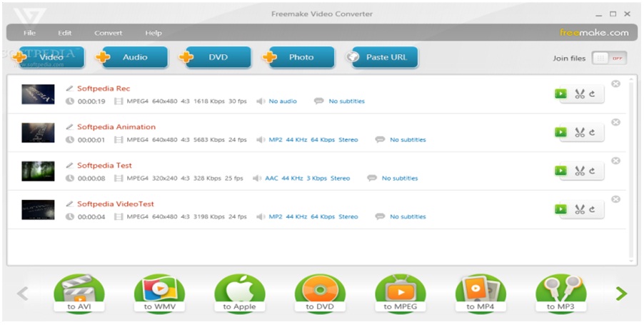Rename Softpedia Rec via pencil icon
Screen dimensions: 644x325
click(x=70, y=89)
